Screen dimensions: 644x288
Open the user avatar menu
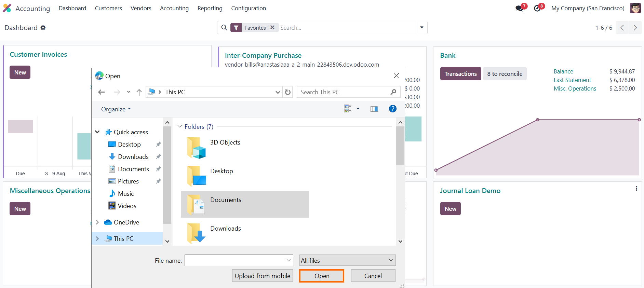635,8
